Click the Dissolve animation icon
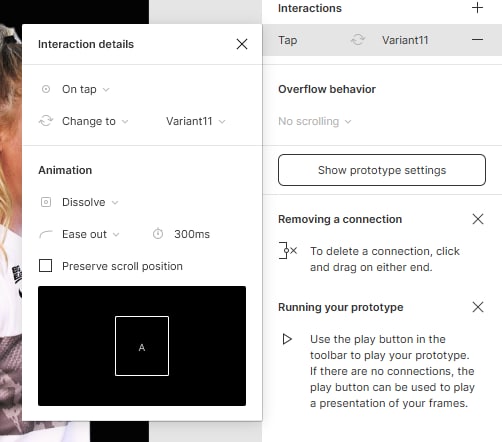502x442 pixels. [46, 202]
